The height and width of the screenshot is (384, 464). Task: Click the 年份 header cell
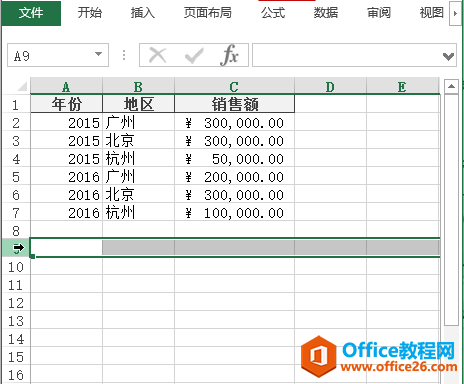[66, 104]
